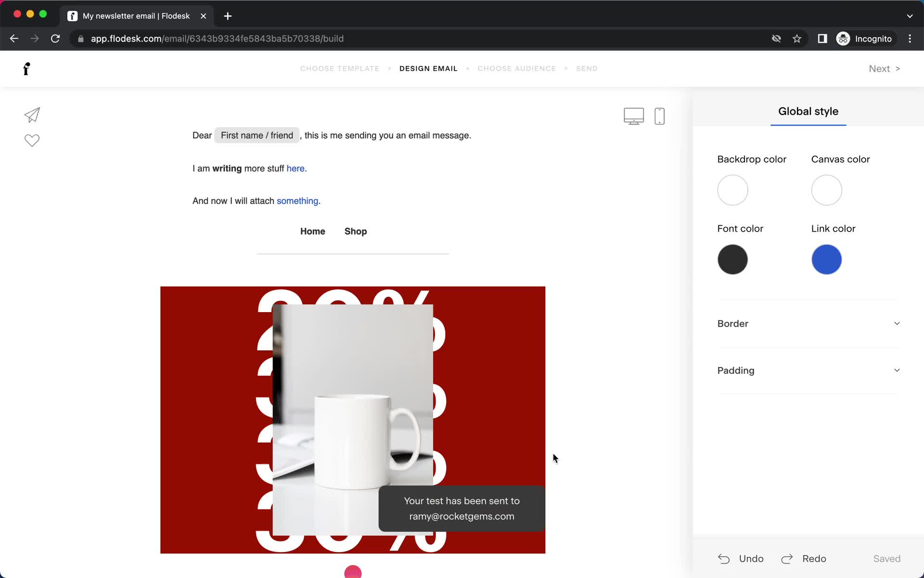Toggle the Font color swatch

pyautogui.click(x=732, y=259)
